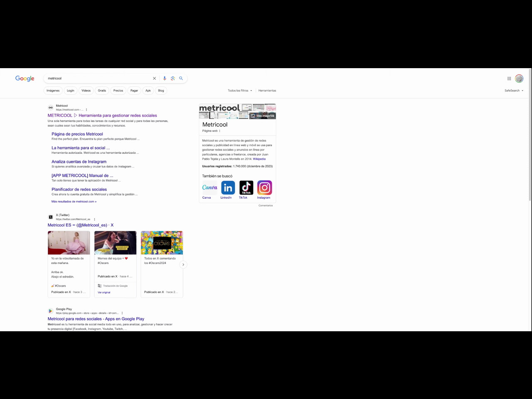Open the Memes del equipo tweet thumbnail

[116, 243]
